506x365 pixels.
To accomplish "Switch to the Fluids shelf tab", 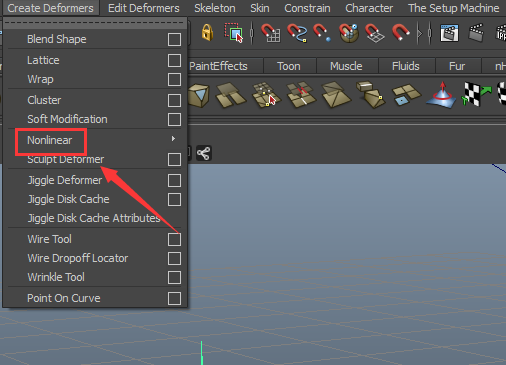I will point(406,66).
